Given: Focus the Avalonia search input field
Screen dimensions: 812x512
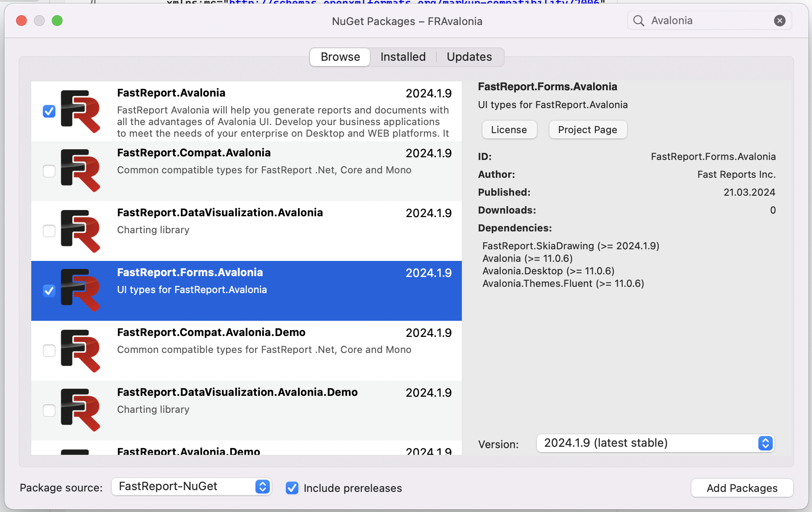Looking at the screenshot, I should pos(709,21).
